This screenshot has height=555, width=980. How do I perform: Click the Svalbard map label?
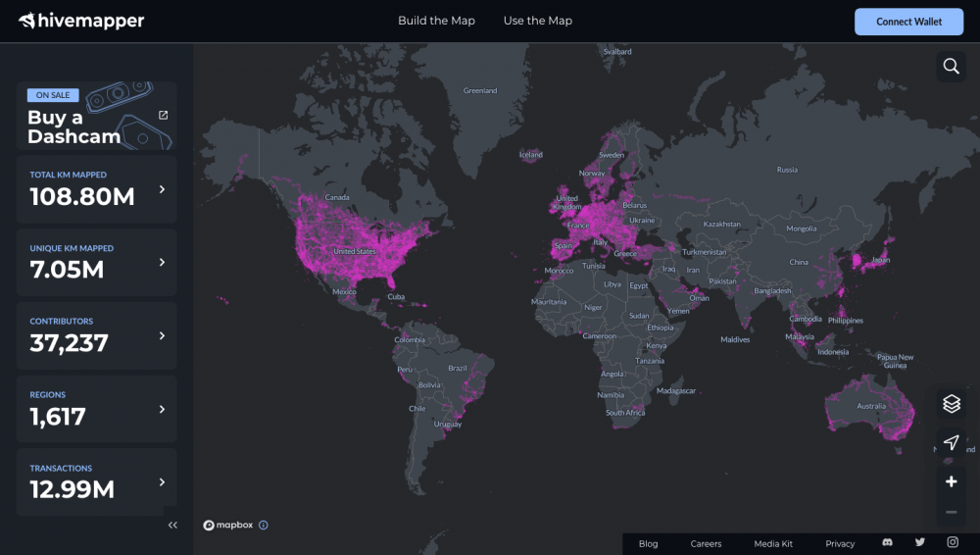617,52
